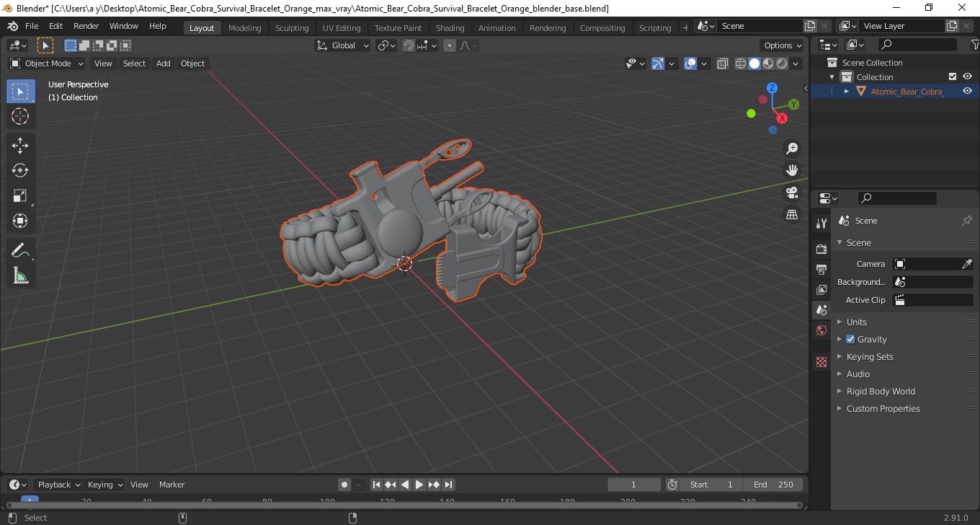
Task: Toggle the camera view icon
Action: coord(792,193)
